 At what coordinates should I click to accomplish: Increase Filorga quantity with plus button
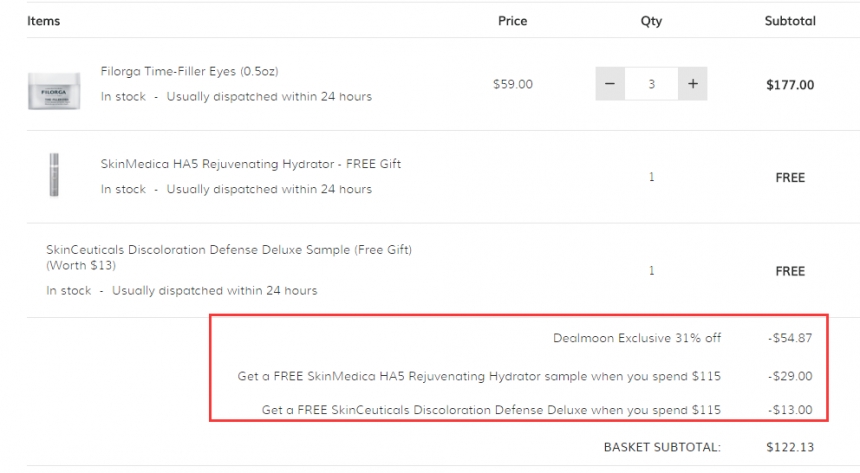coord(692,84)
